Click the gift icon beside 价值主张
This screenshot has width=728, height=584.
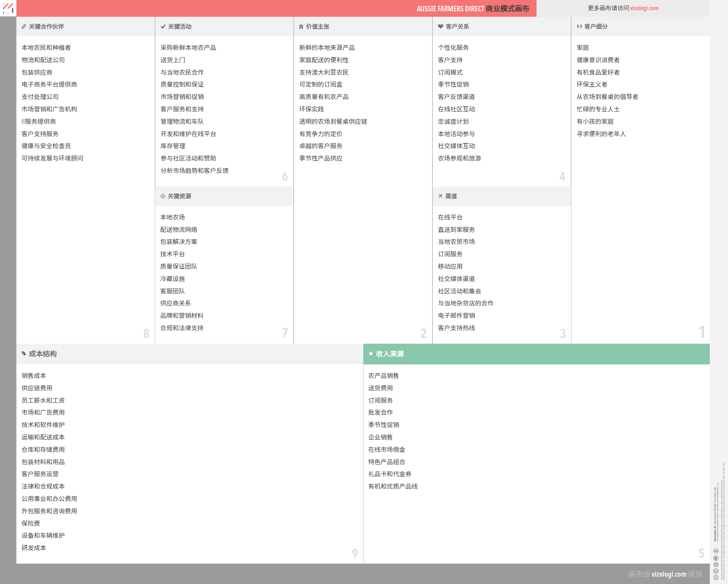coord(301,27)
